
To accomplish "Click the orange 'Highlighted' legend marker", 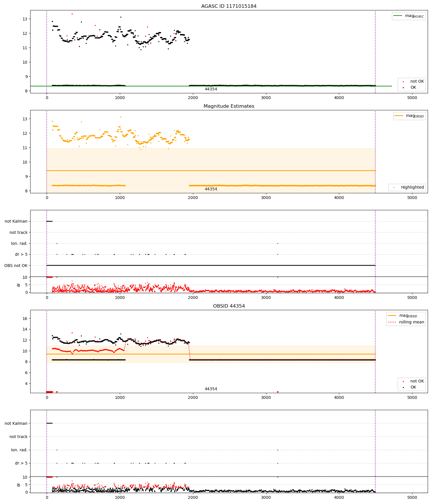I will point(394,187).
